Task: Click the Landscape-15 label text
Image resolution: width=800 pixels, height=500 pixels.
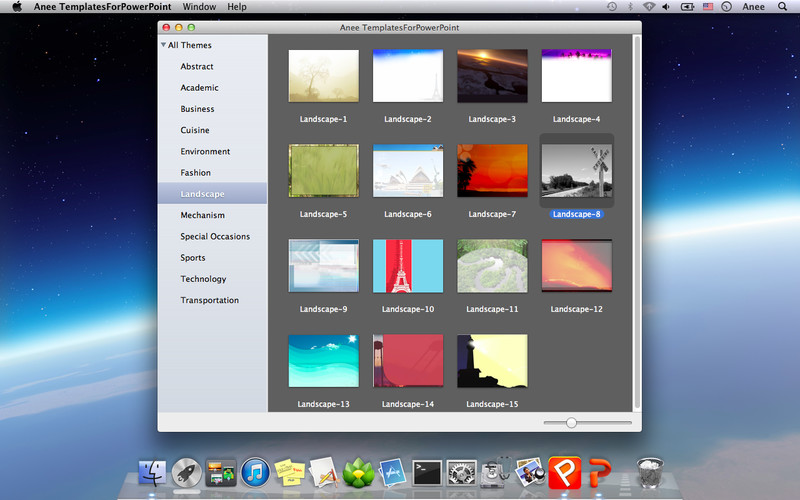Action: [x=492, y=404]
